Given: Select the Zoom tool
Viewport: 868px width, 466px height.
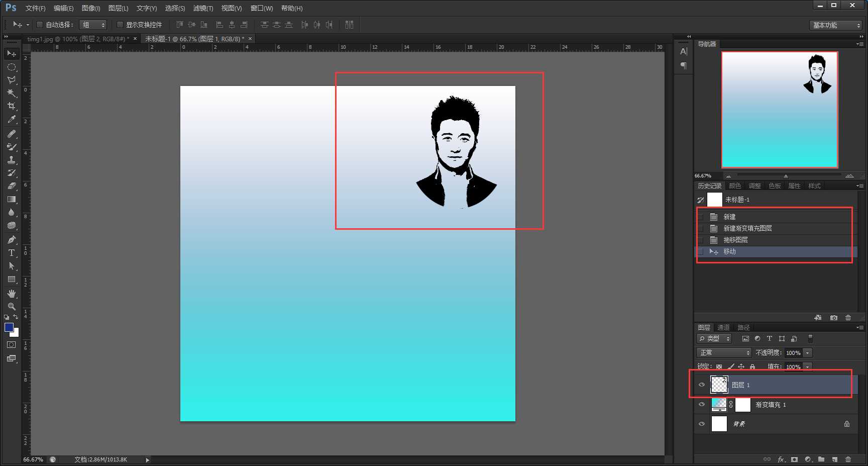Looking at the screenshot, I should click(x=12, y=307).
